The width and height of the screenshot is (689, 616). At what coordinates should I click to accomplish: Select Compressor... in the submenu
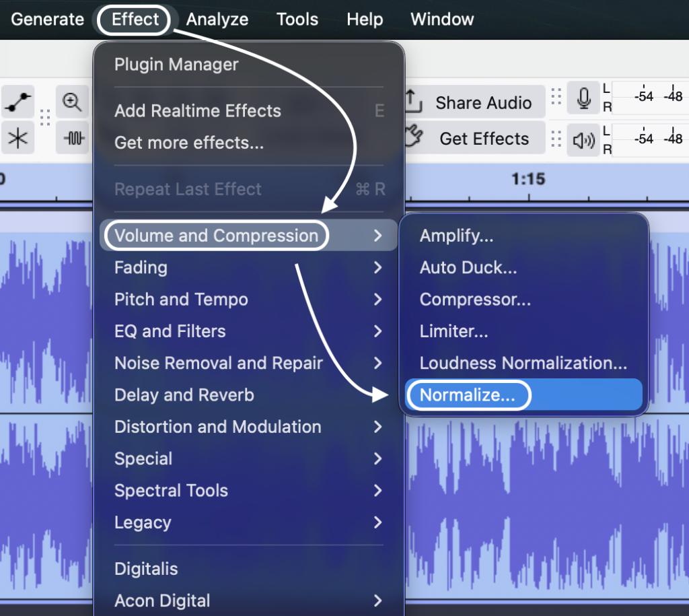[x=475, y=300]
